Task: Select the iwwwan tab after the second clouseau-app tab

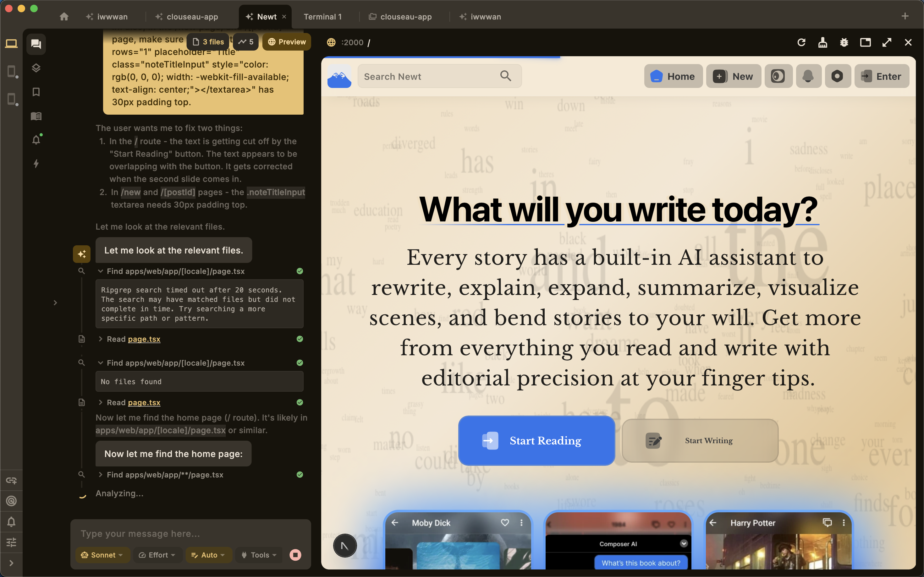Action: pyautogui.click(x=480, y=16)
